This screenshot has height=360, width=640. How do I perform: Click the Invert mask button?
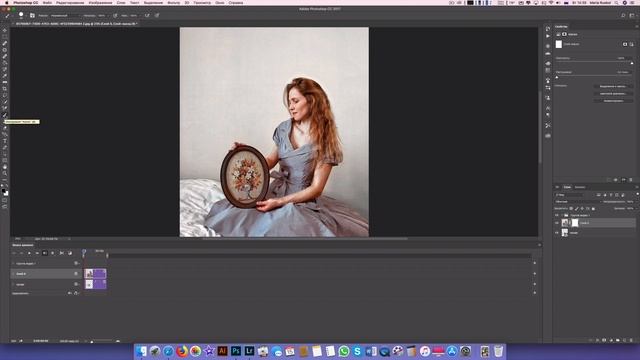tap(613, 100)
